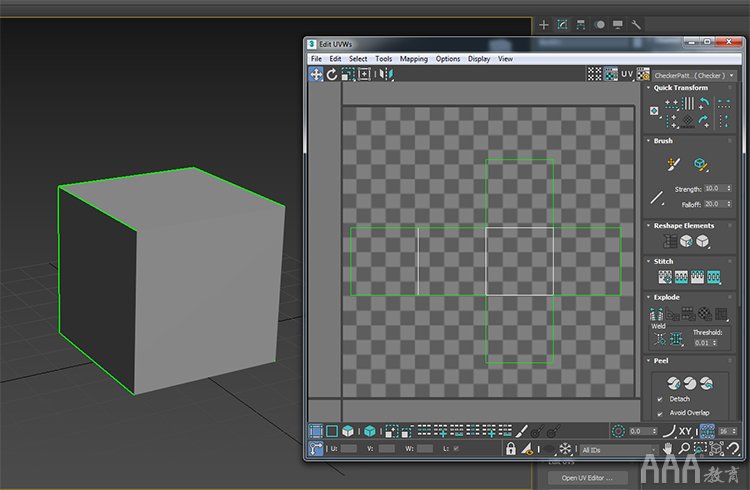750x490 pixels.
Task: Toggle the Detach checkbox in Peel
Action: pyautogui.click(x=659, y=398)
